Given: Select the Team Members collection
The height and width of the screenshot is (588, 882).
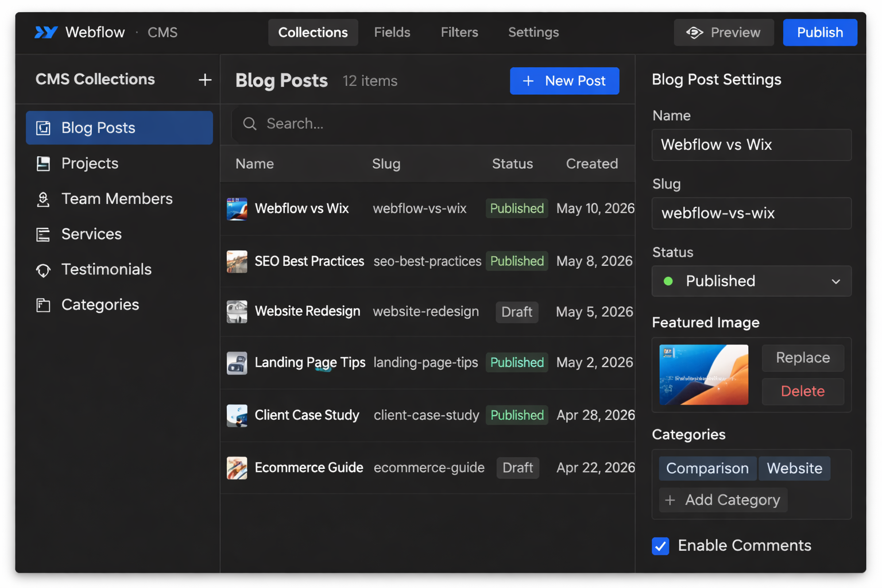Looking at the screenshot, I should tap(119, 199).
